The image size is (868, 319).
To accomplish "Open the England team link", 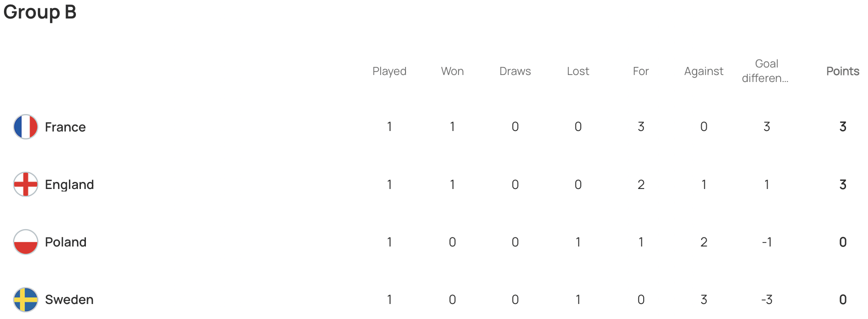I will pyautogui.click(x=69, y=184).
